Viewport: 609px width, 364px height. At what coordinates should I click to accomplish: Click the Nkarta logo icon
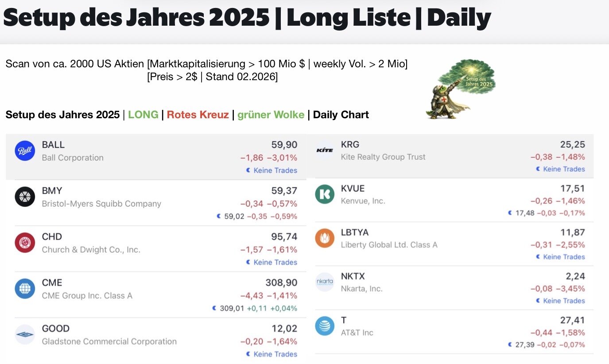coord(325,282)
